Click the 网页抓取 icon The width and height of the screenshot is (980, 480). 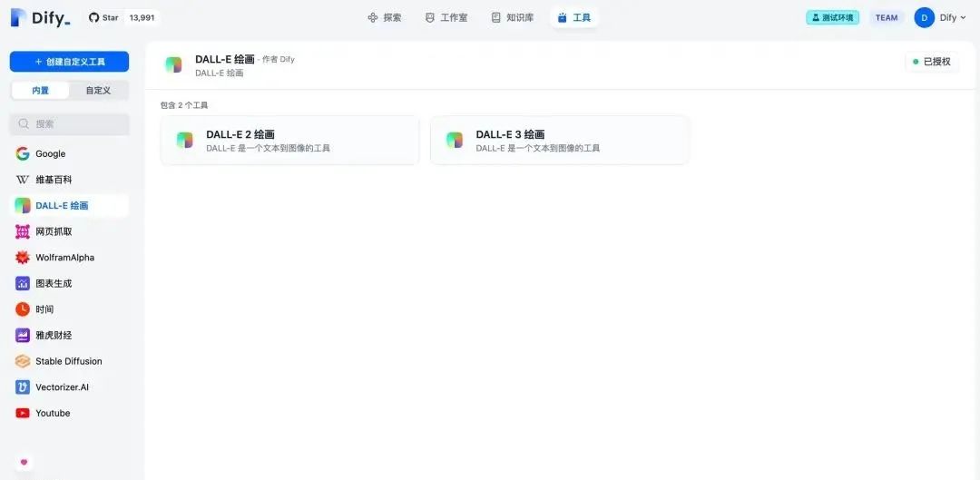(x=23, y=232)
